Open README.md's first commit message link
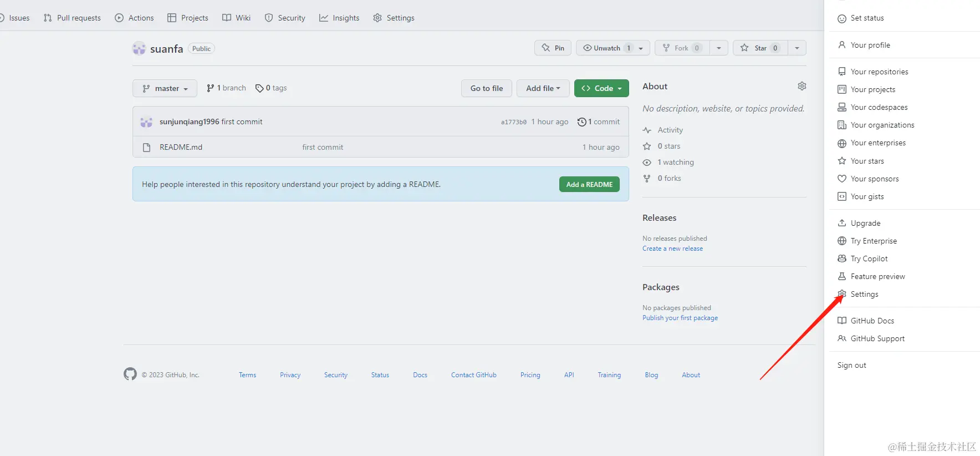 (x=323, y=147)
